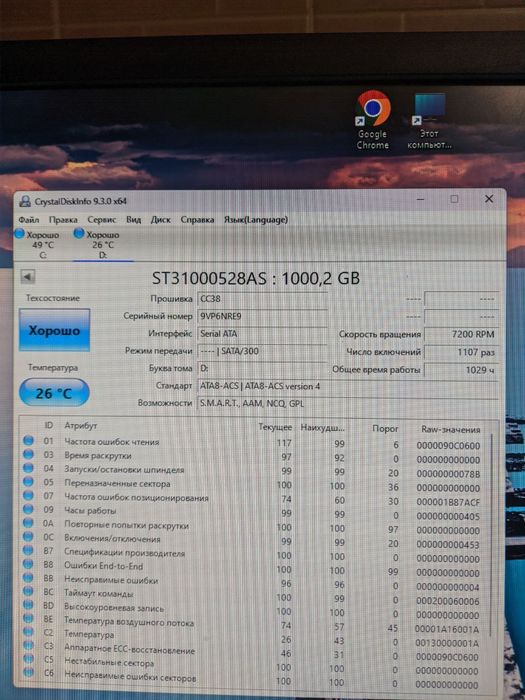
Task: Click the serial number field 9VP6NRE9
Action: click(262, 316)
